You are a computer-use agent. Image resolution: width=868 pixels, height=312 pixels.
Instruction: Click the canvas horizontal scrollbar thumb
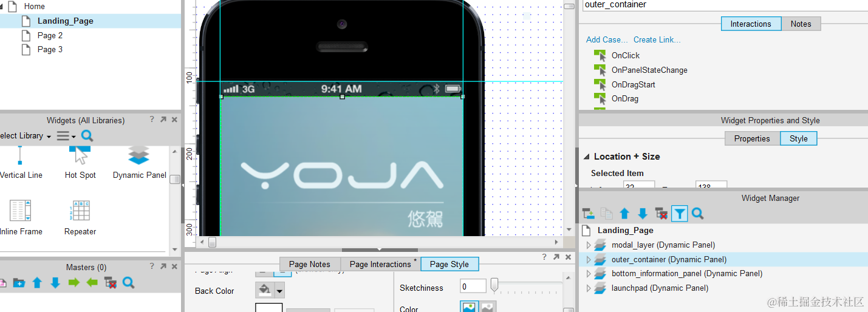tap(212, 242)
